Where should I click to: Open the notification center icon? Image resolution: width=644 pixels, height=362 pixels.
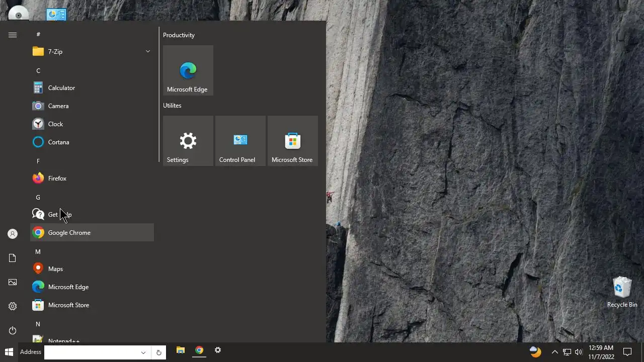coord(627,352)
